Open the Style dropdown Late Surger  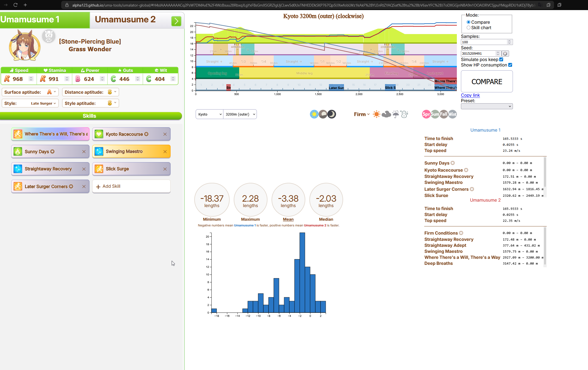(43, 103)
